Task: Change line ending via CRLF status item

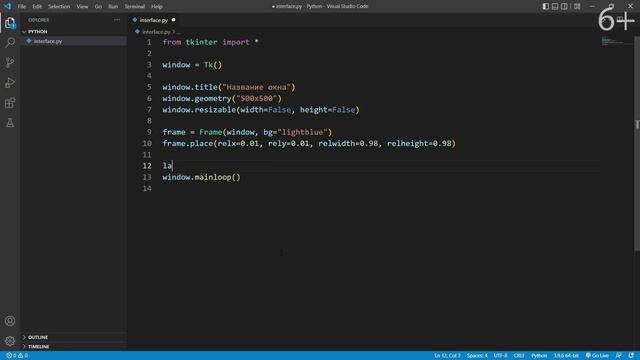Action: tap(519, 356)
